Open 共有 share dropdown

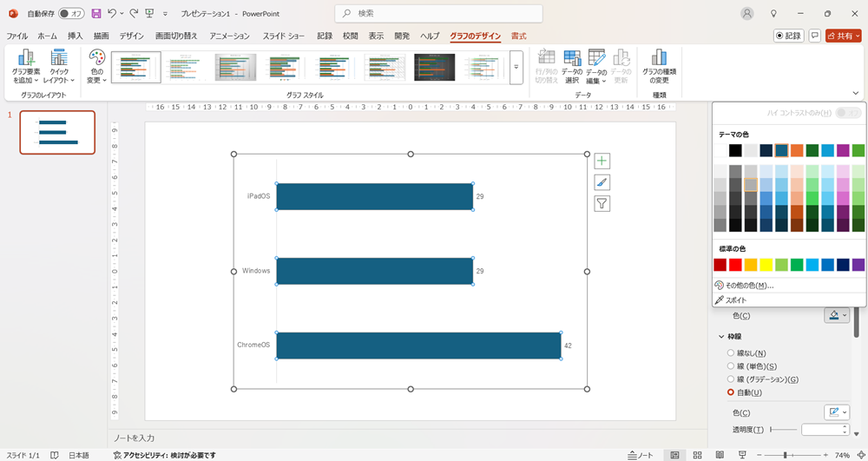click(x=844, y=36)
